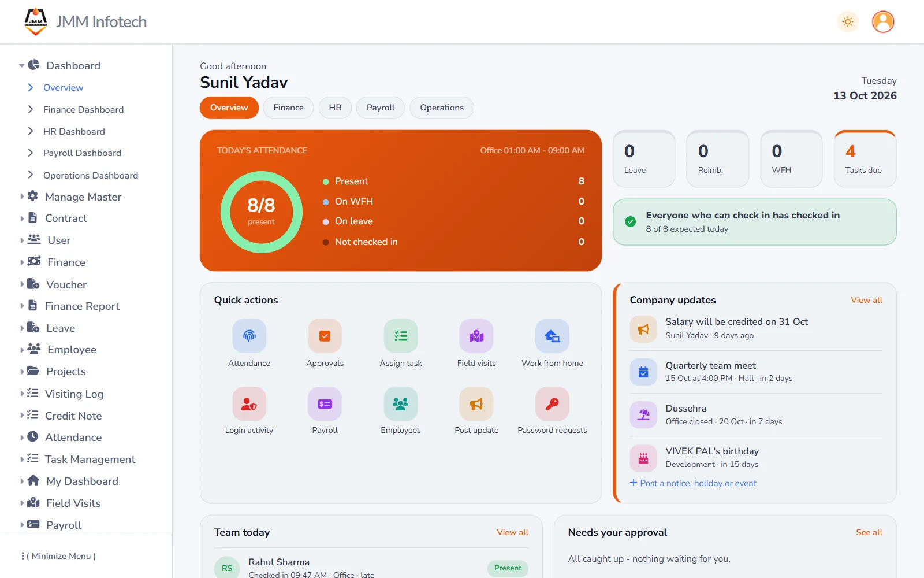
Task: Open the Reimb. count card
Action: [x=718, y=159]
